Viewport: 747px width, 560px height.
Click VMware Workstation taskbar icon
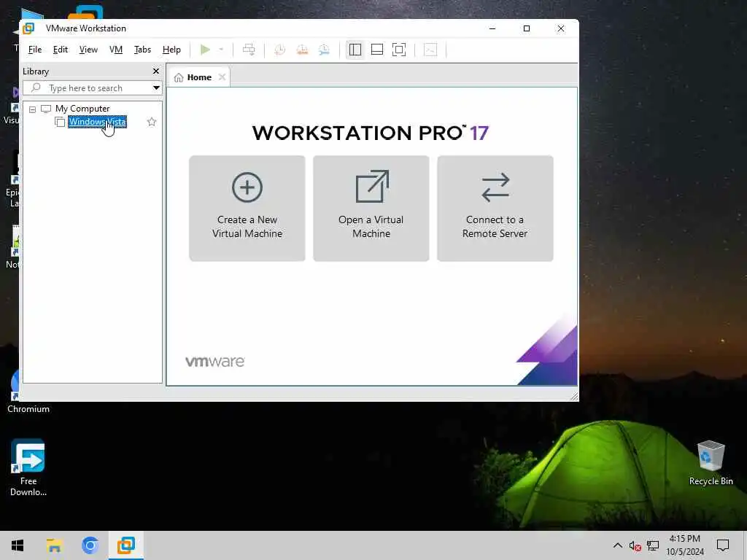126,545
